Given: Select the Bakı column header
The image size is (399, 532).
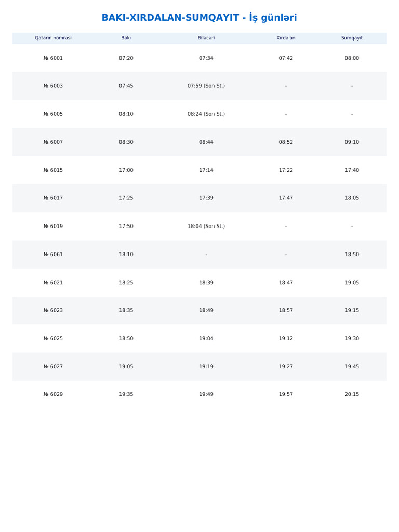Looking at the screenshot, I should pos(126,38).
